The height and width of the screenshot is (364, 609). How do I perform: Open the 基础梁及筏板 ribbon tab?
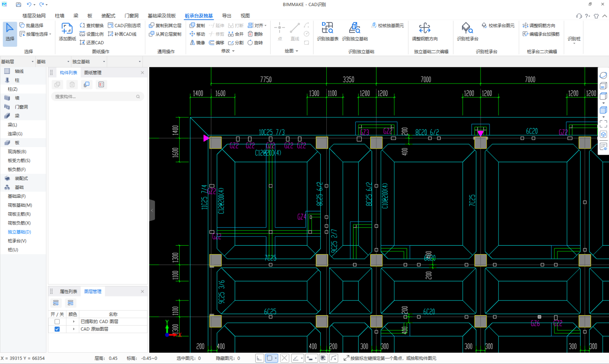coord(161,16)
